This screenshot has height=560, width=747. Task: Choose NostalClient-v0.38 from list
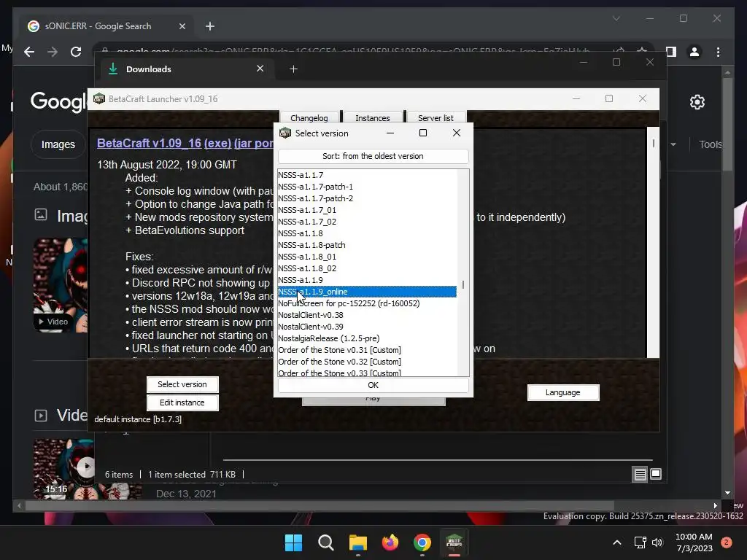pyautogui.click(x=367, y=315)
